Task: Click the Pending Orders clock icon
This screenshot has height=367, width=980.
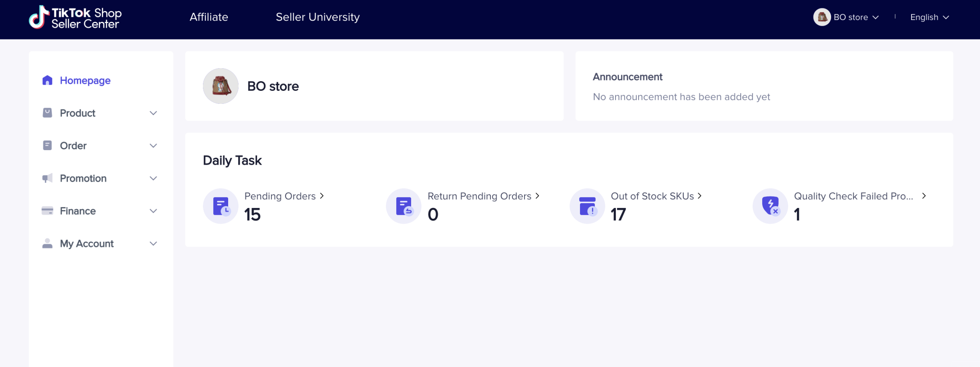Action: 220,206
